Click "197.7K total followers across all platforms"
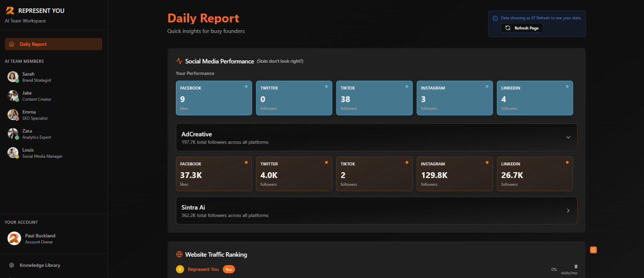Image resolution: width=644 pixels, height=278 pixels. click(x=225, y=142)
